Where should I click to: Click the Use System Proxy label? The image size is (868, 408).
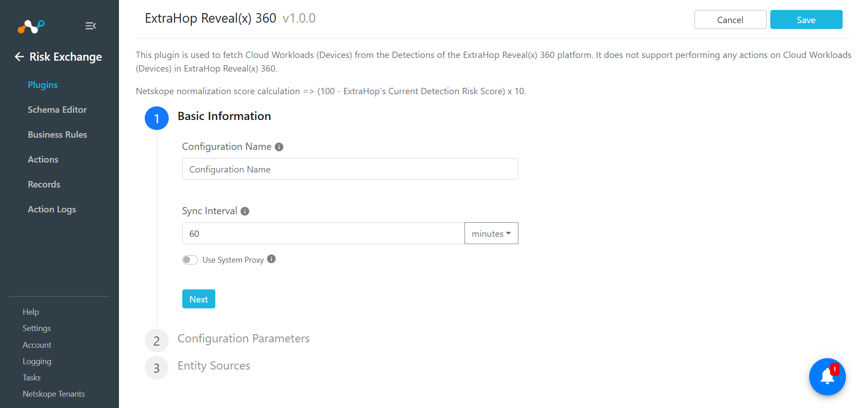pos(233,260)
